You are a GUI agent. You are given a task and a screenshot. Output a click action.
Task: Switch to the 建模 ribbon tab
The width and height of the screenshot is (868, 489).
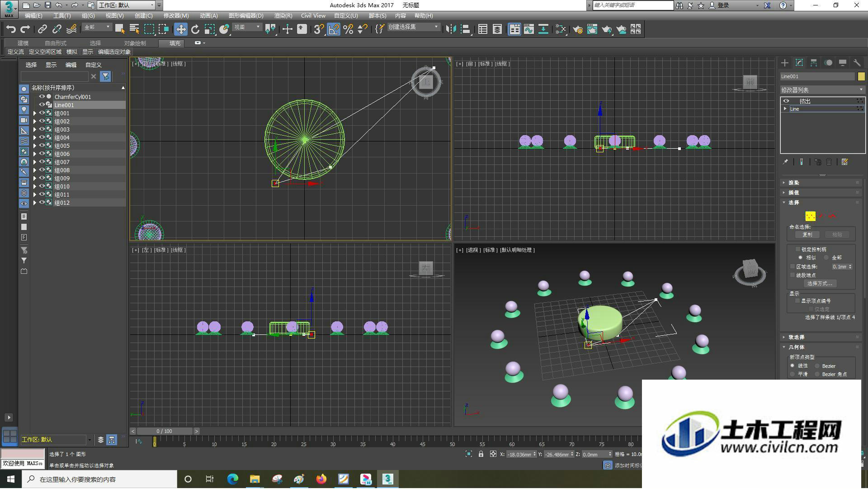point(23,43)
